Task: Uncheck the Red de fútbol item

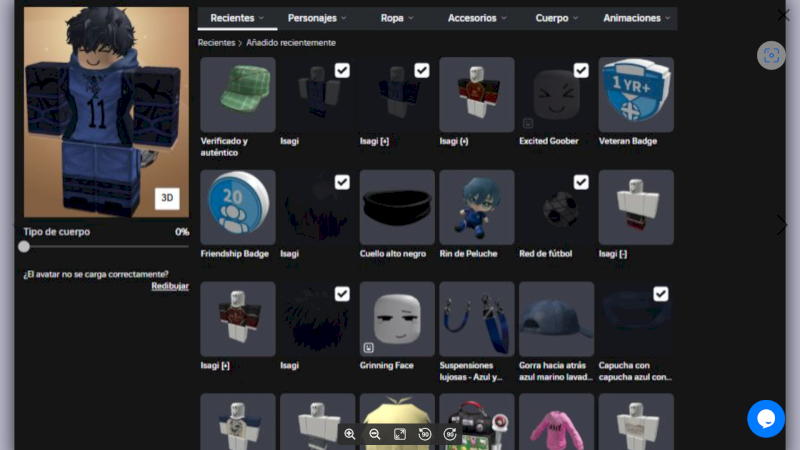Action: (581, 182)
